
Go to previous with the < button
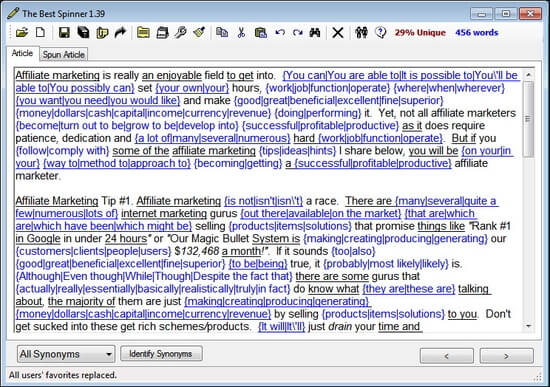[x=447, y=356]
